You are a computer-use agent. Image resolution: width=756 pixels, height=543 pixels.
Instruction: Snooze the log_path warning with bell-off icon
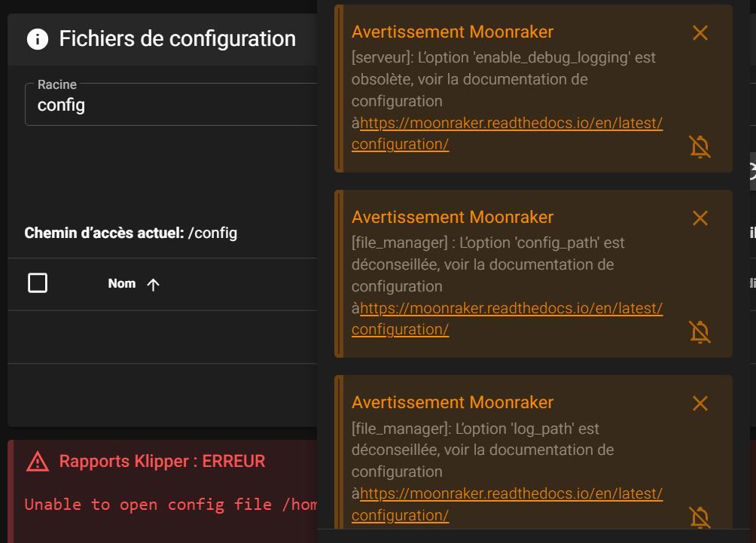point(700,517)
